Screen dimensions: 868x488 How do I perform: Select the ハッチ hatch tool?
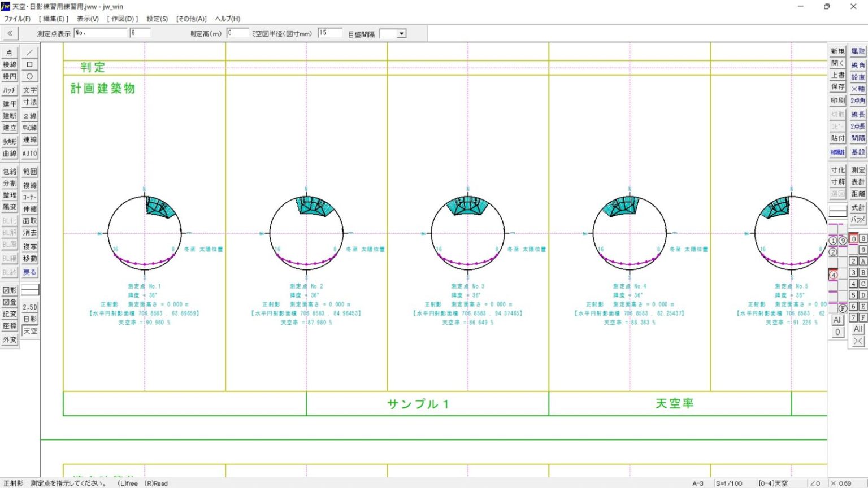[x=9, y=90]
